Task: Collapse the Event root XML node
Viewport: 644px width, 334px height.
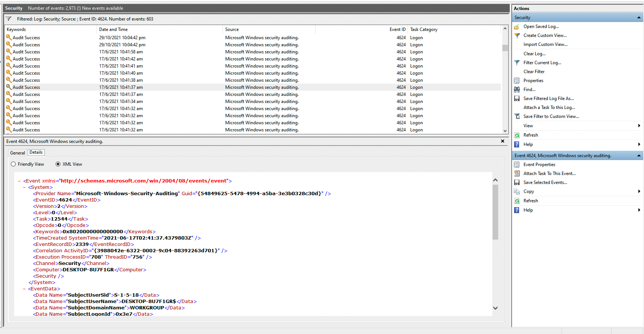Action: click(19, 181)
